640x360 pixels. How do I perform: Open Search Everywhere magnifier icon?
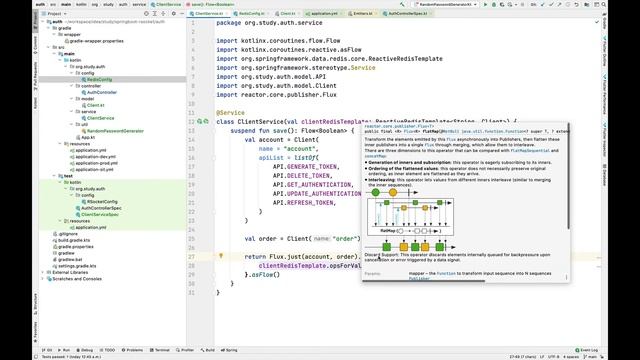pos(604,4)
